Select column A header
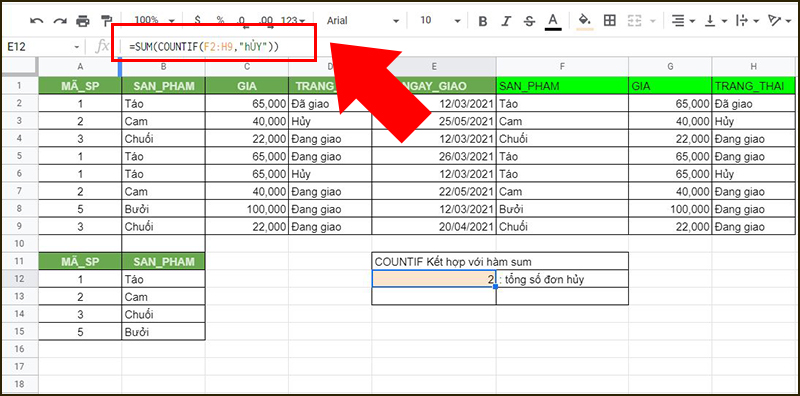 point(80,66)
